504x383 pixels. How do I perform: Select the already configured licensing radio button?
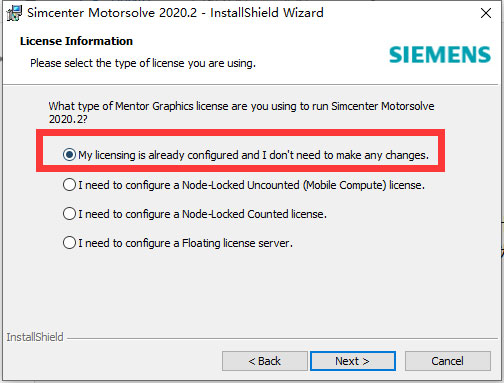click(69, 155)
